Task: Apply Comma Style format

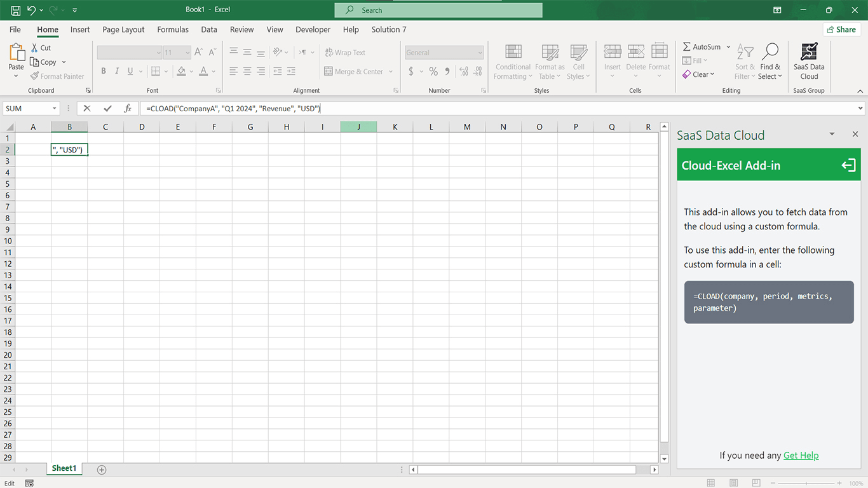Action: click(x=447, y=71)
